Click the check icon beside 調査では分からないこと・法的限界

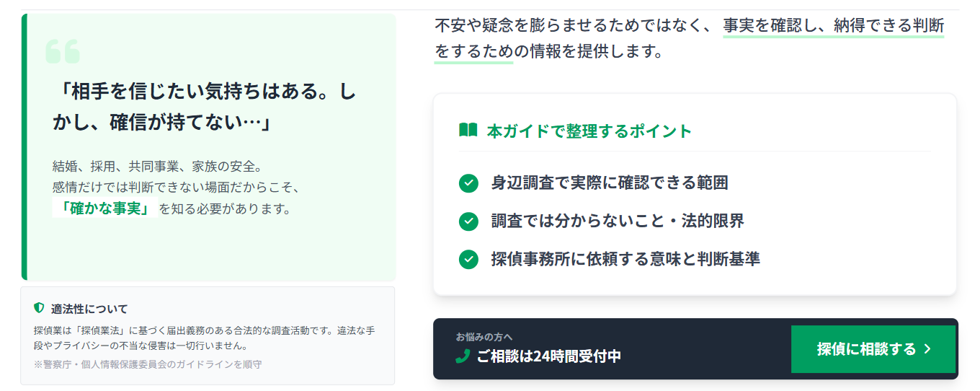(468, 221)
